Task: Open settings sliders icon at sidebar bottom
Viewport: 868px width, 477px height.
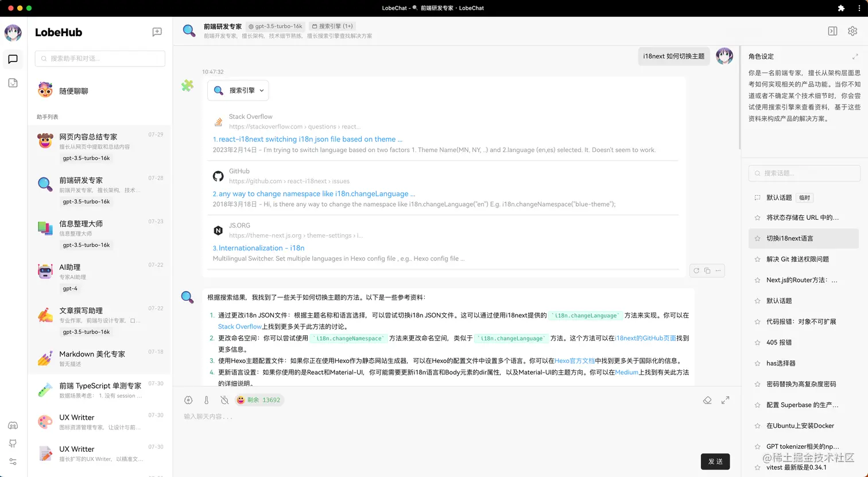Action: [x=13, y=462]
